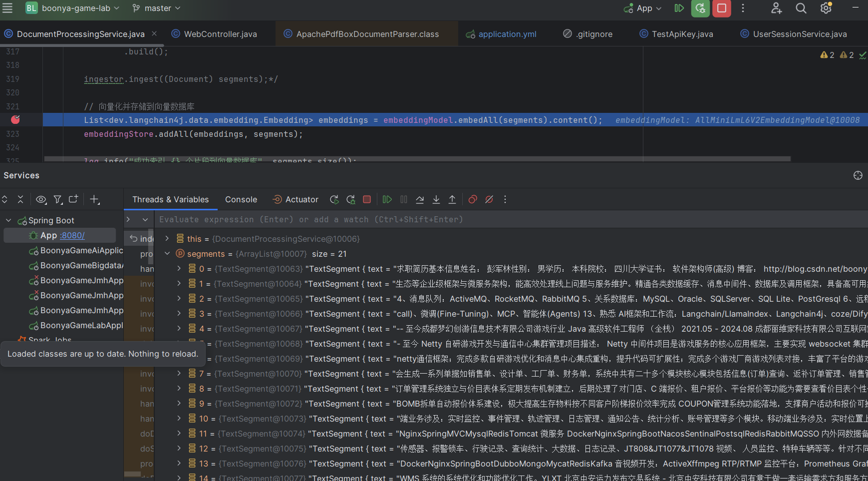The height and width of the screenshot is (481, 868).
Task: Click the Search Everywhere magnifier icon
Action: click(801, 8)
